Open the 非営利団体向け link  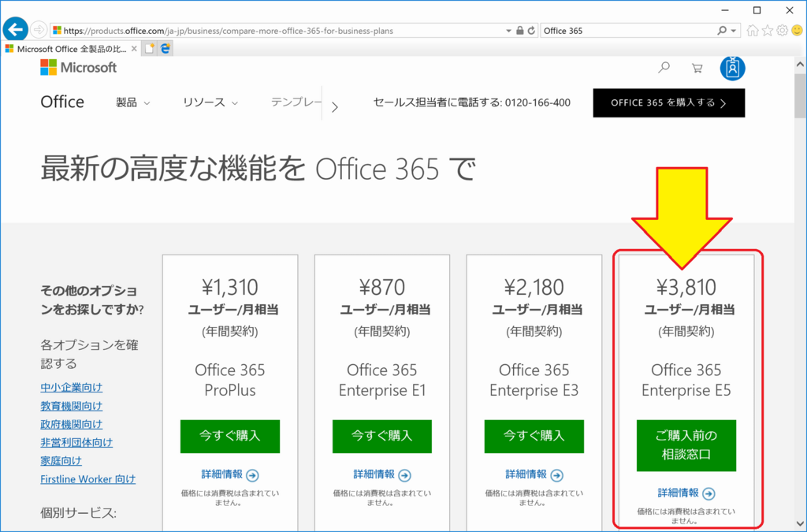pyautogui.click(x=76, y=442)
